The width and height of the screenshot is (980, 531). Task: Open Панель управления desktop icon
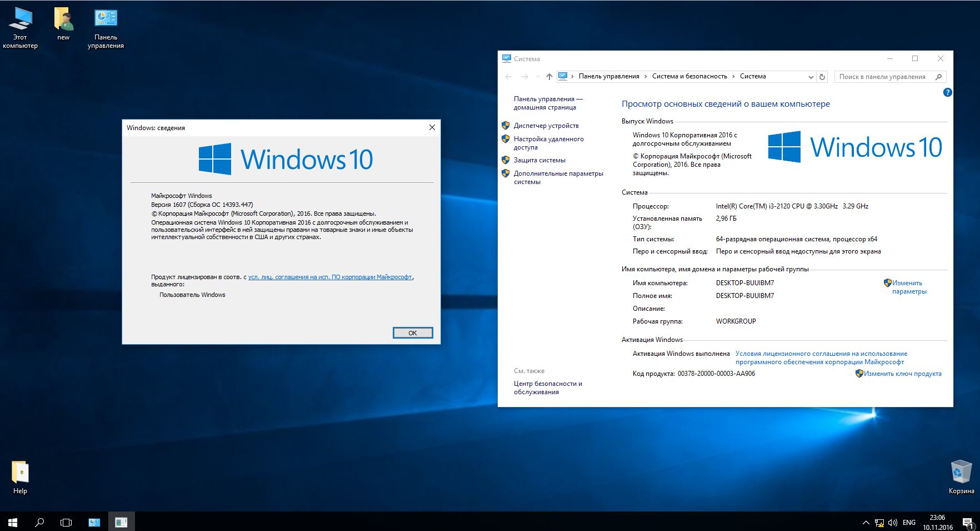tap(106, 28)
